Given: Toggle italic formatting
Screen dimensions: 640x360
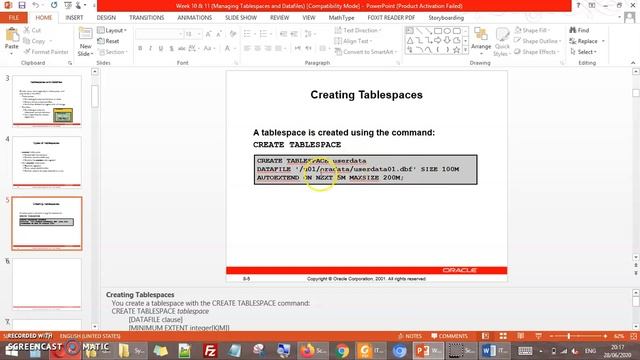Looking at the screenshot, I should [x=151, y=49].
